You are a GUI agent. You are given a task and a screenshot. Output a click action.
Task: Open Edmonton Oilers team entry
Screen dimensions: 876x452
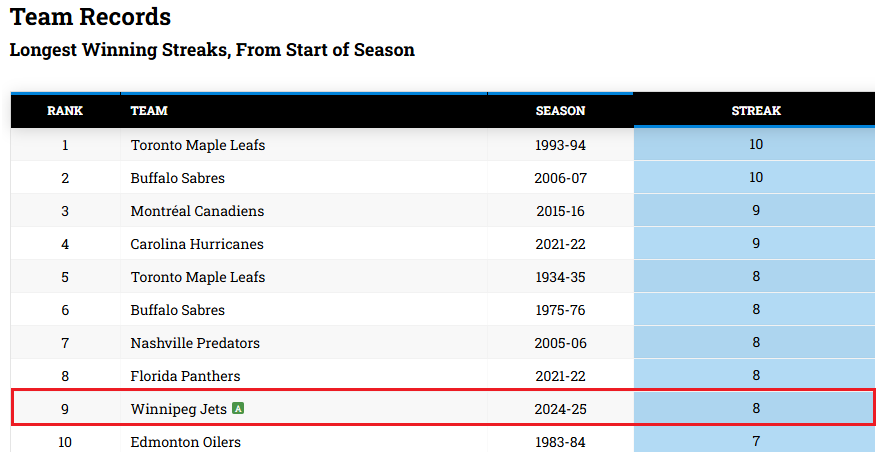coord(185,442)
